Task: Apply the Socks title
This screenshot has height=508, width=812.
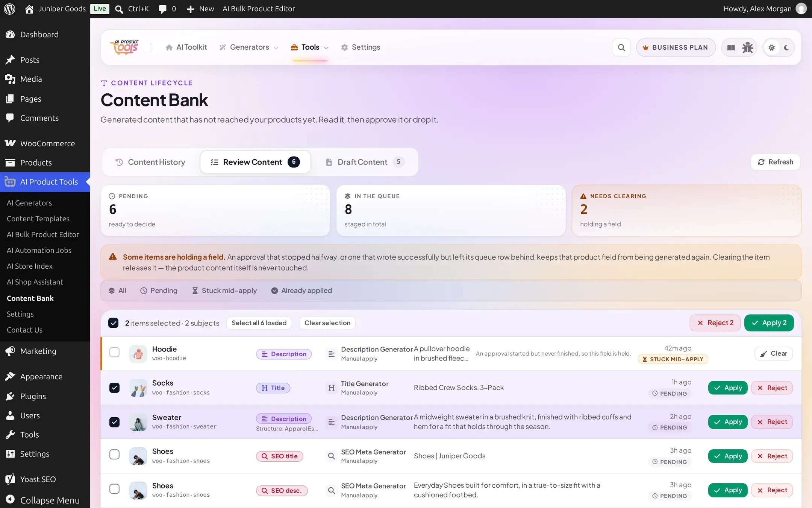Action: click(728, 388)
